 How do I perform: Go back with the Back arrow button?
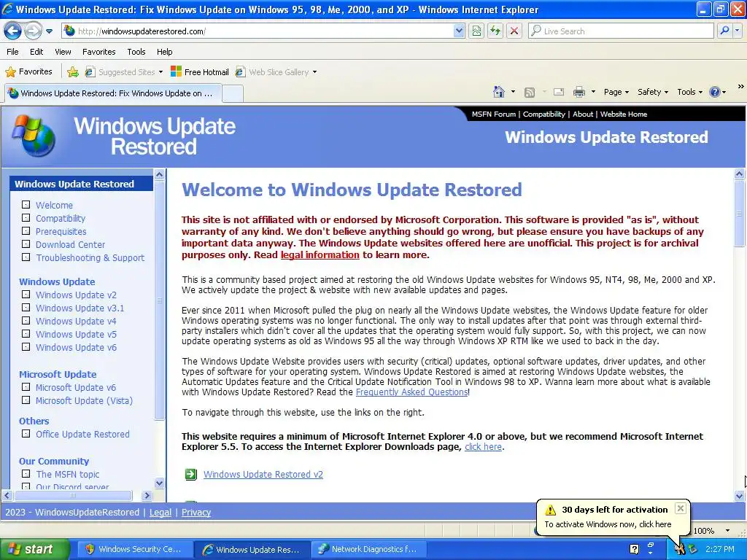(x=13, y=31)
